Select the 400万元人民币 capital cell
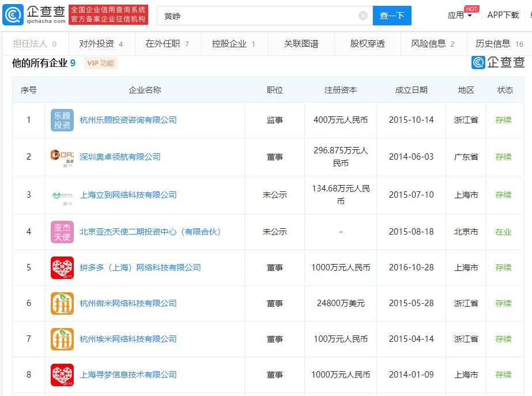The height and width of the screenshot is (396, 532). (x=341, y=120)
